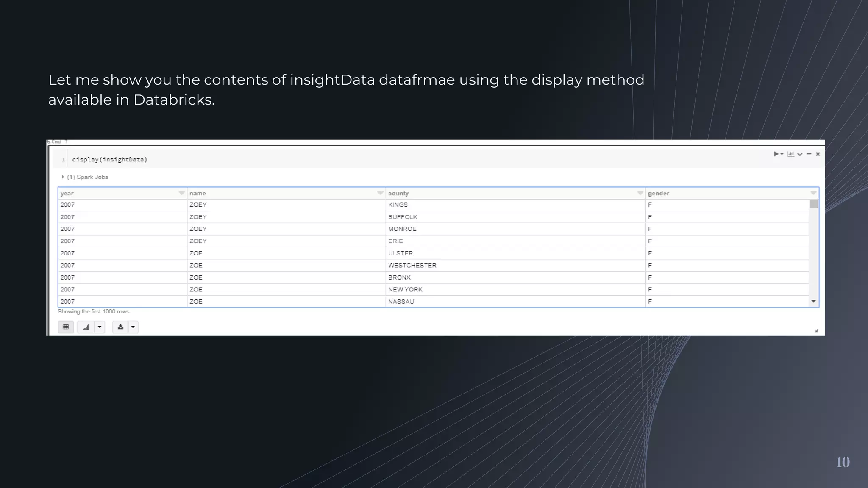Delete the cell with the X icon
This screenshot has height=488, width=868.
[x=818, y=154]
